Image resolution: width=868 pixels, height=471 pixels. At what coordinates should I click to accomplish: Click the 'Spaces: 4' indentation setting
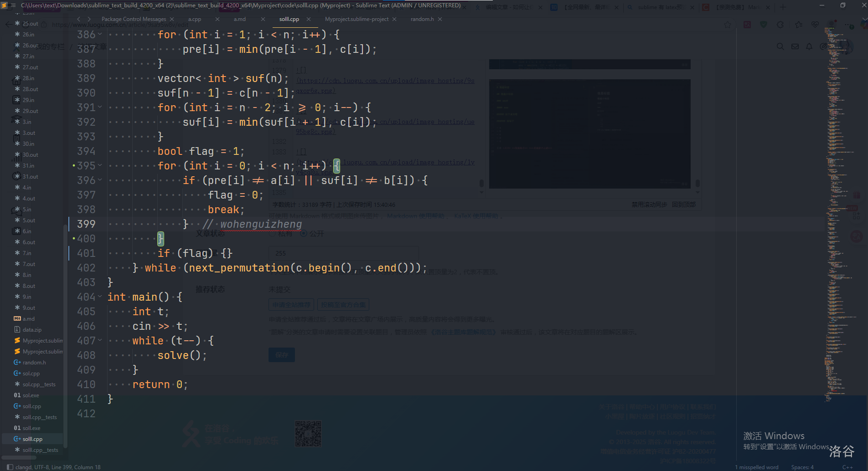[x=802, y=467]
